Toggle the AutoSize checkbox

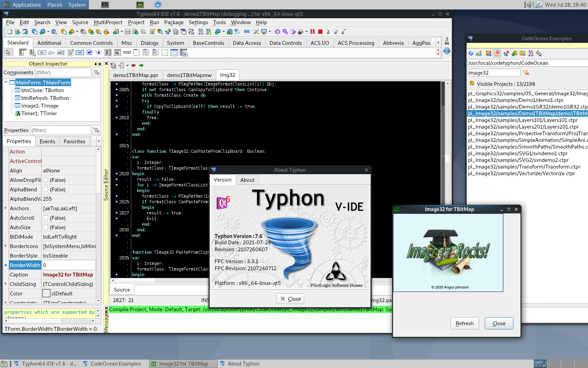pos(45,227)
